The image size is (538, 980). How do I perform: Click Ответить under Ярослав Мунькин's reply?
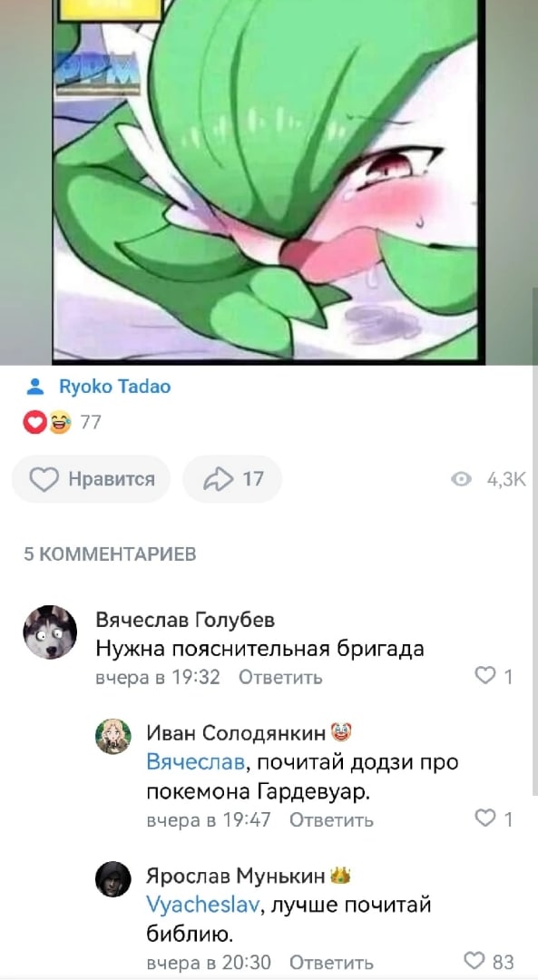click(332, 963)
